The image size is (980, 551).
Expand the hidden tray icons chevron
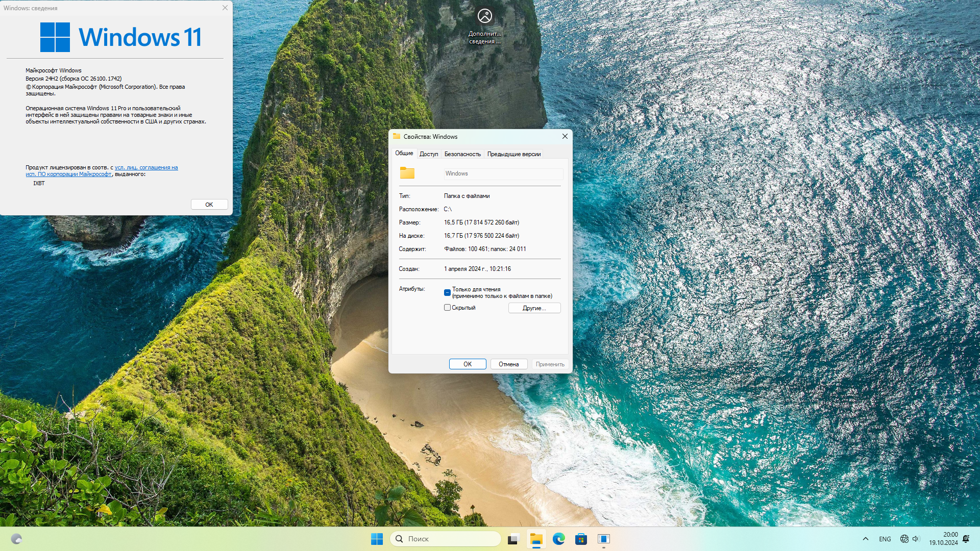tap(865, 539)
